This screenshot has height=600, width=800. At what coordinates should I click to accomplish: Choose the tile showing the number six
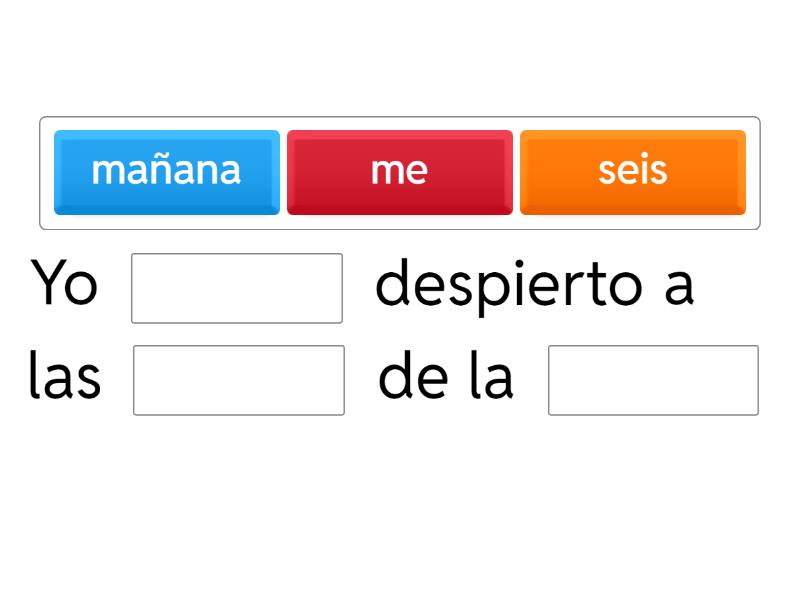pos(632,171)
